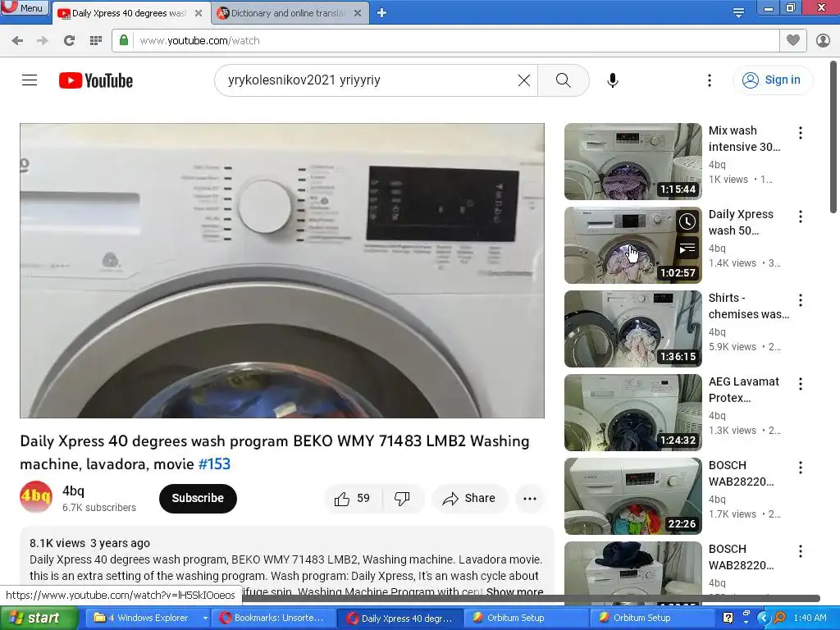Run search with magnifier button

563,80
